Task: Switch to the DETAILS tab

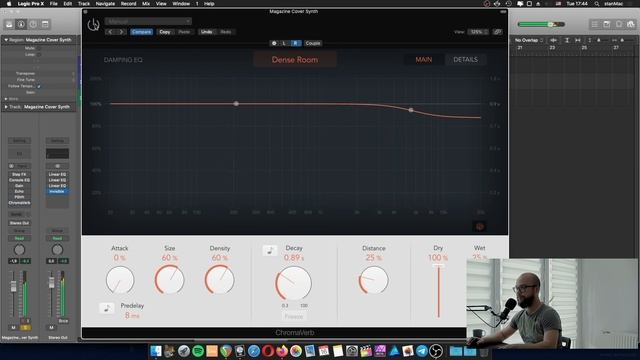Action: pyautogui.click(x=465, y=60)
